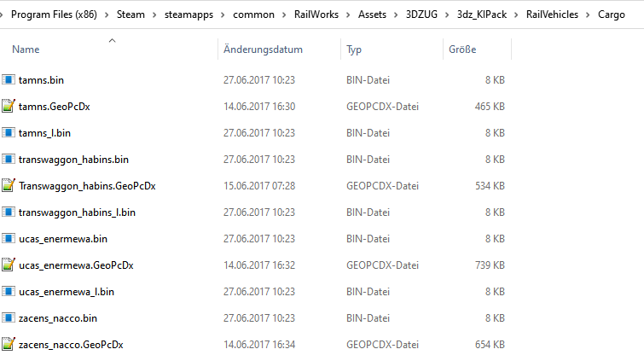Click the tamns_l.bin file icon
This screenshot has height=355, width=644.
tap(9, 133)
